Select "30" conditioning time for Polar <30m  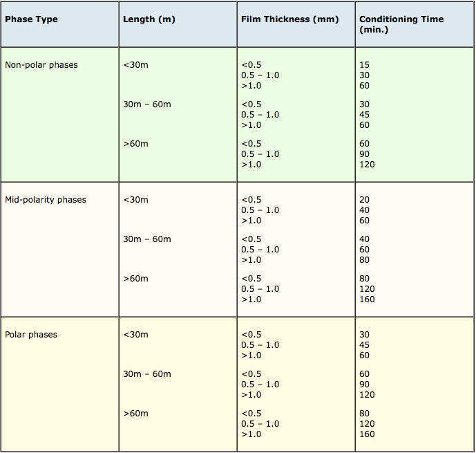(x=364, y=335)
